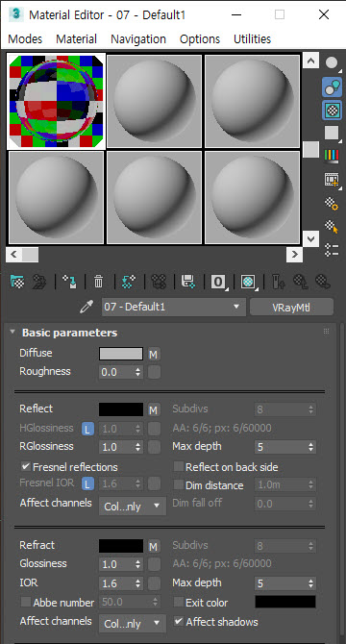Open the Exit color black swatch

(x=285, y=602)
